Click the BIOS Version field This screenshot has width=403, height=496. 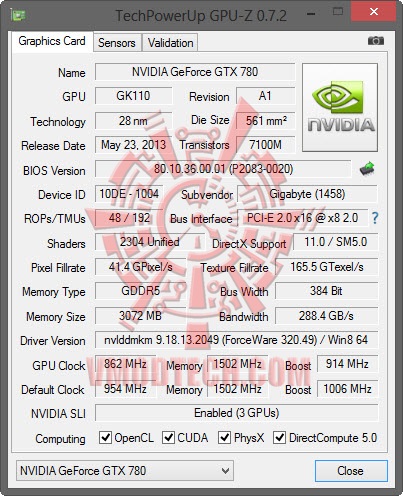pos(223,169)
